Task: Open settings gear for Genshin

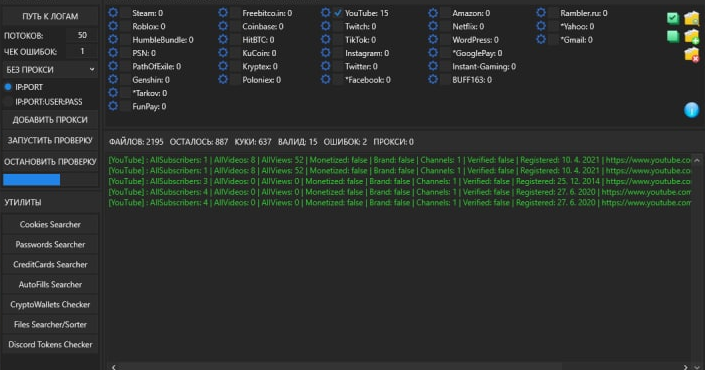Action: pyautogui.click(x=113, y=80)
